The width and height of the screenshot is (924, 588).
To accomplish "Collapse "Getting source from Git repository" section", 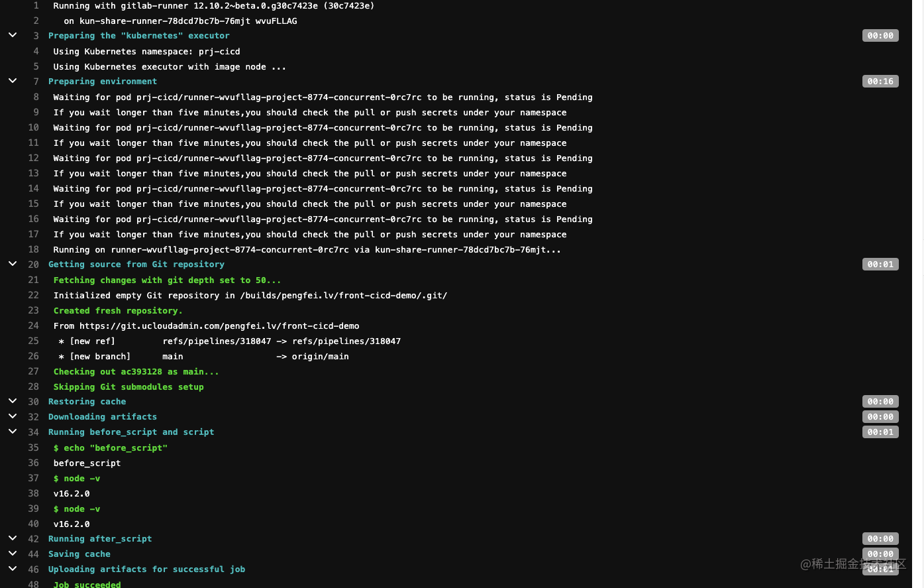I will (x=13, y=263).
